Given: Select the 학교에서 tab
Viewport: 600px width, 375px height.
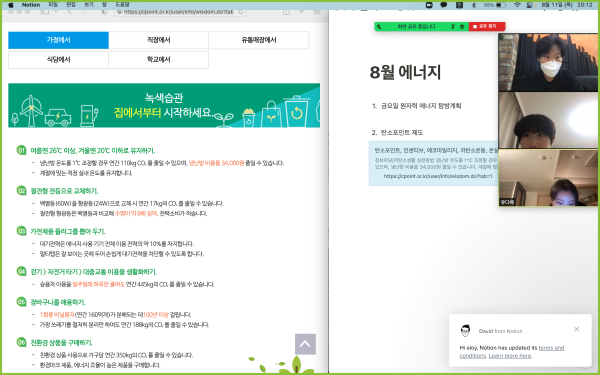Looking at the screenshot, I should (158, 60).
